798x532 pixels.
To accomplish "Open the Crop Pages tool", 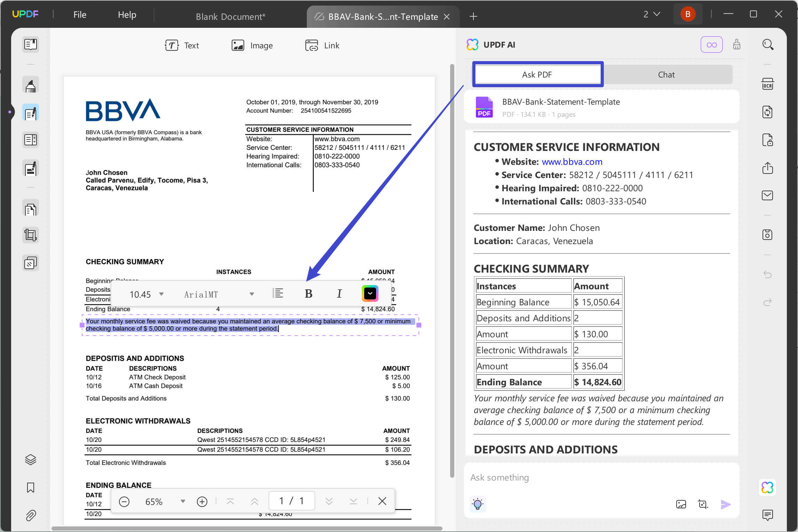I will coord(31,235).
